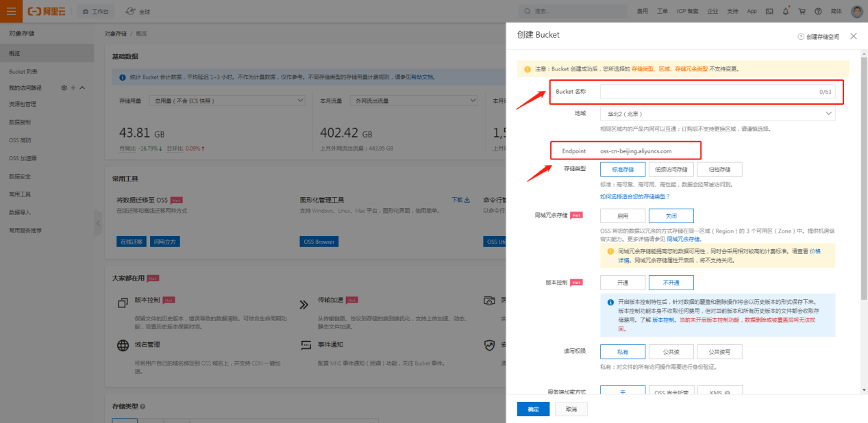Click the 闪电立方 button

[165, 242]
